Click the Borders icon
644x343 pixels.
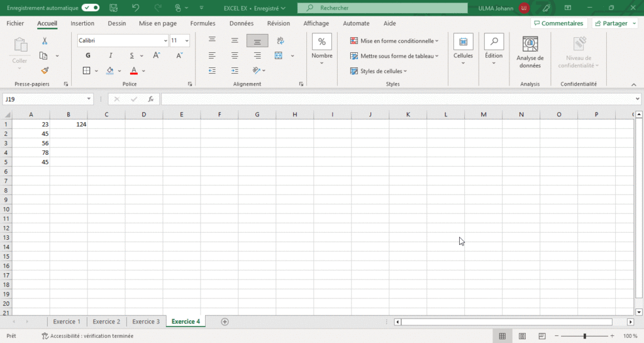[86, 70]
